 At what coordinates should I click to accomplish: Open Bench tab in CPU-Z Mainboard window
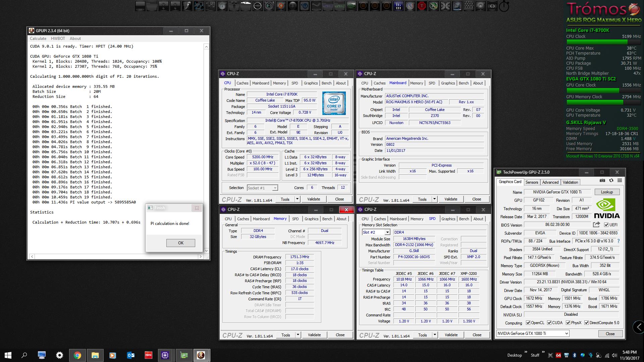(x=464, y=83)
